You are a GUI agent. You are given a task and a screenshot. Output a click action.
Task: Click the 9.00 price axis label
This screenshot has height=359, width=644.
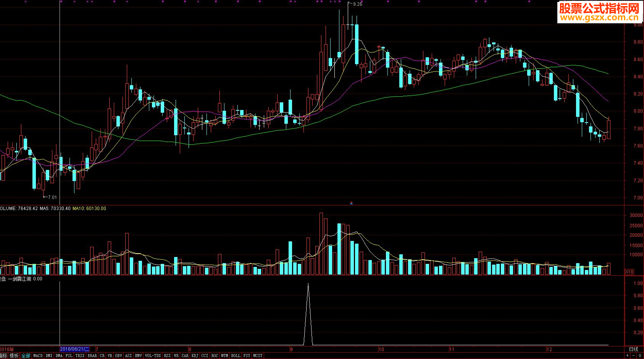638,25
